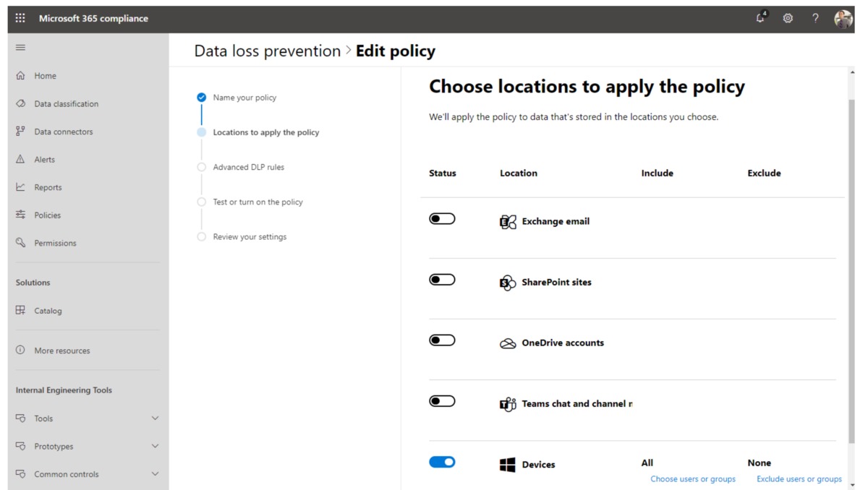The height and width of the screenshot is (490, 868).
Task: Click 'All' in Devices Include column
Action: 647,463
